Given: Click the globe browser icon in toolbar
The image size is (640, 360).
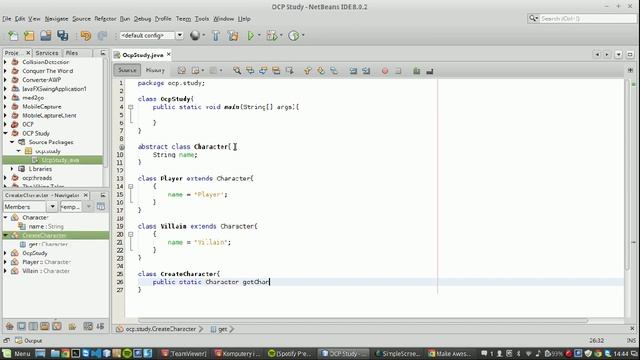Looking at the screenshot, I should (195, 36).
